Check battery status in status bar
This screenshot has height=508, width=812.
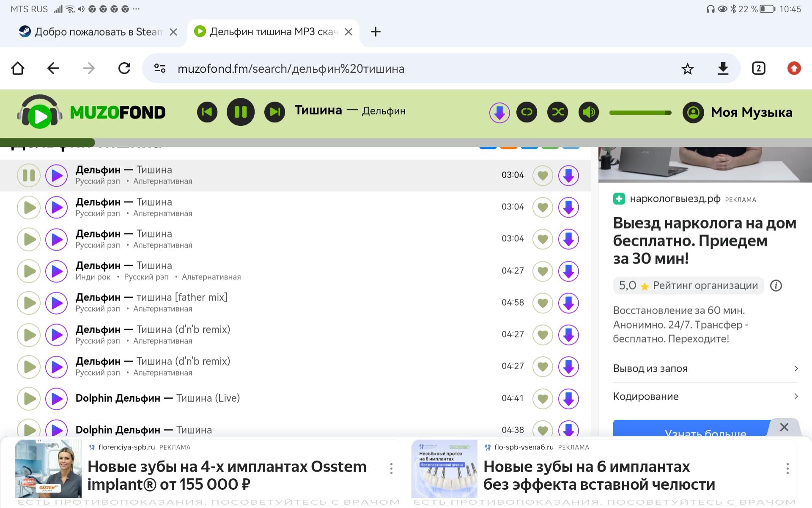767,9
